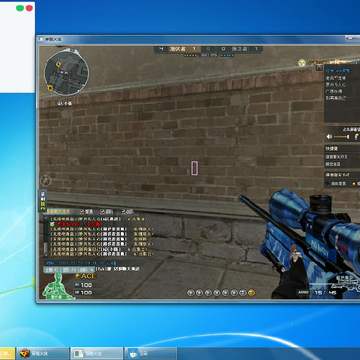Click the seventh round medal icon in bottom row
Image resolution: width=360 pixels, height=360 pixels.
[243, 293]
